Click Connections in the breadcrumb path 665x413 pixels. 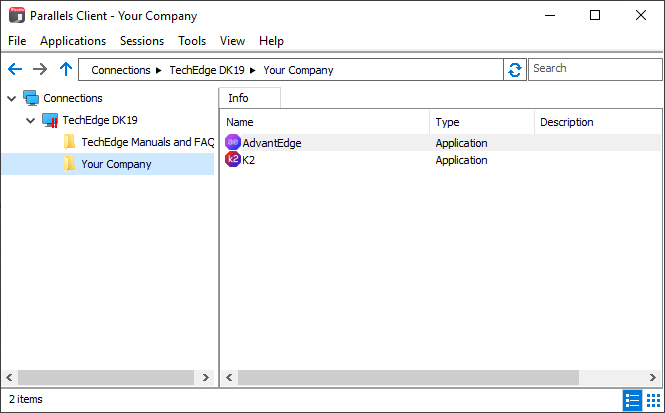(121, 70)
